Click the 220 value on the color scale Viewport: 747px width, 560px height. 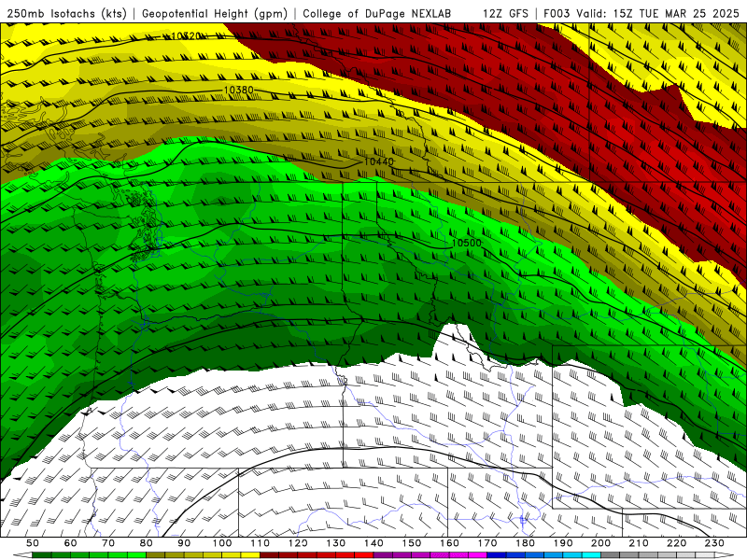tap(677, 543)
